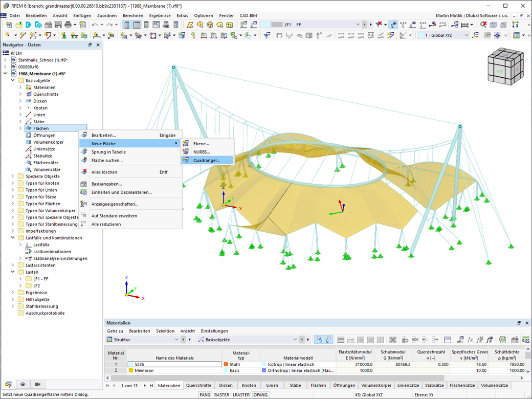The image size is (532, 399).
Task: Expand the Materialien tree node
Action: (20, 87)
